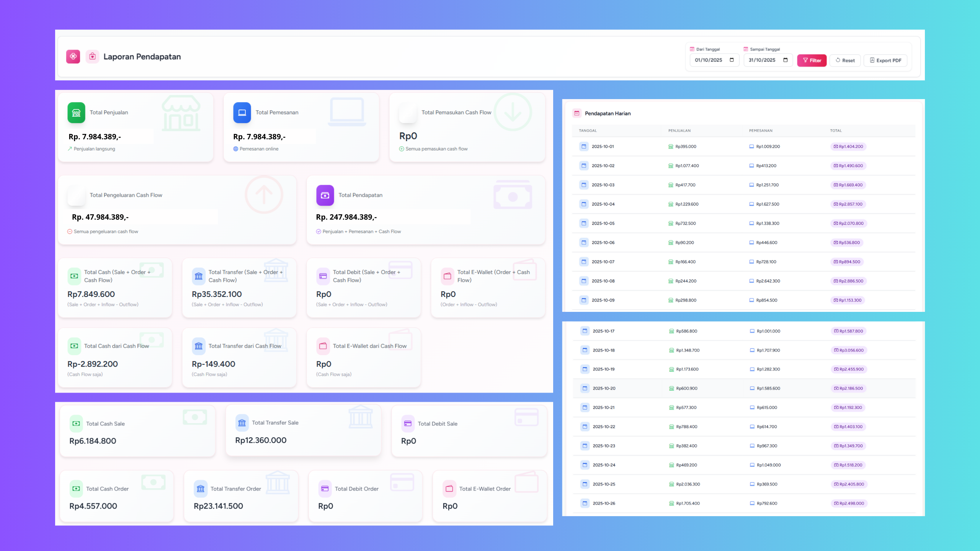Click the Total Transfer Sale bank icon
Screen dimensions: 980x551
(242, 423)
